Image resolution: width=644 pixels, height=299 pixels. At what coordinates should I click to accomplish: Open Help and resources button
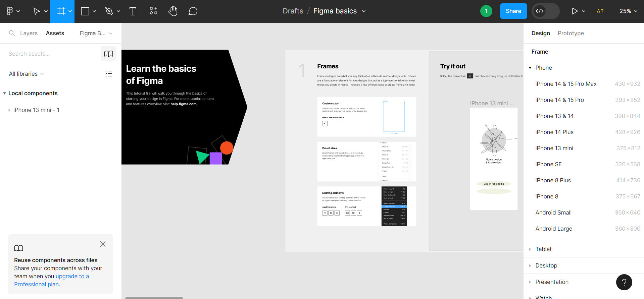[624, 282]
